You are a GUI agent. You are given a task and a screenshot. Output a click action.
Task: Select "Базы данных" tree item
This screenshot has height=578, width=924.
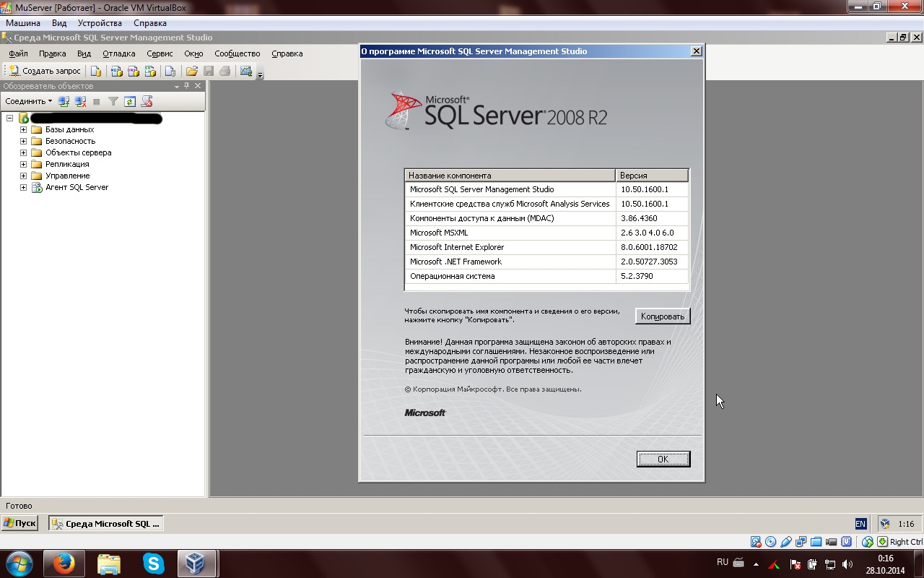[x=69, y=129]
